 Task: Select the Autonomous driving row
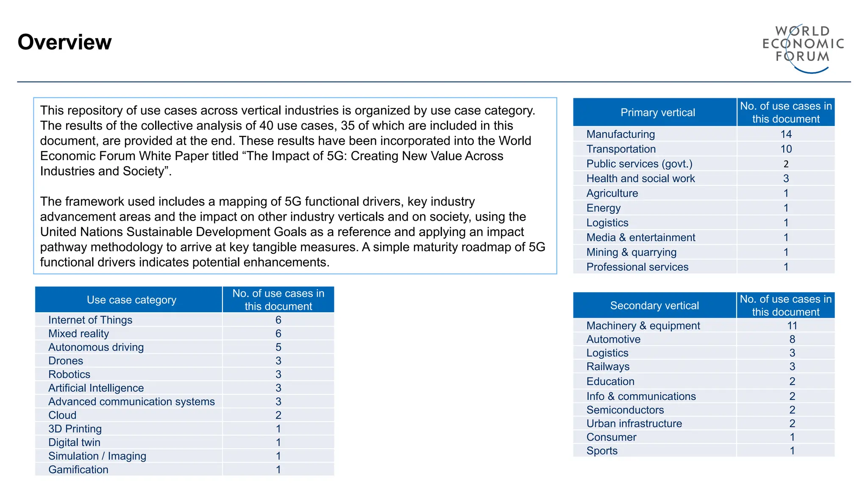pos(96,347)
